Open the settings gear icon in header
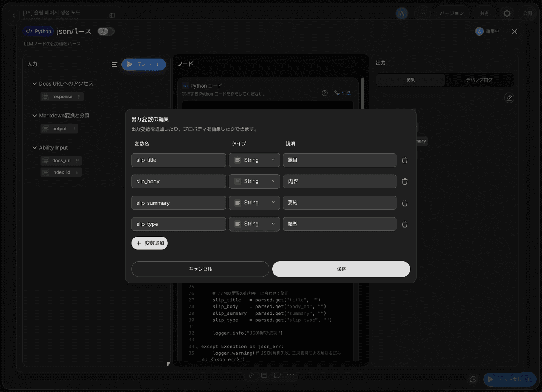This screenshot has width=542, height=392. pos(507,13)
